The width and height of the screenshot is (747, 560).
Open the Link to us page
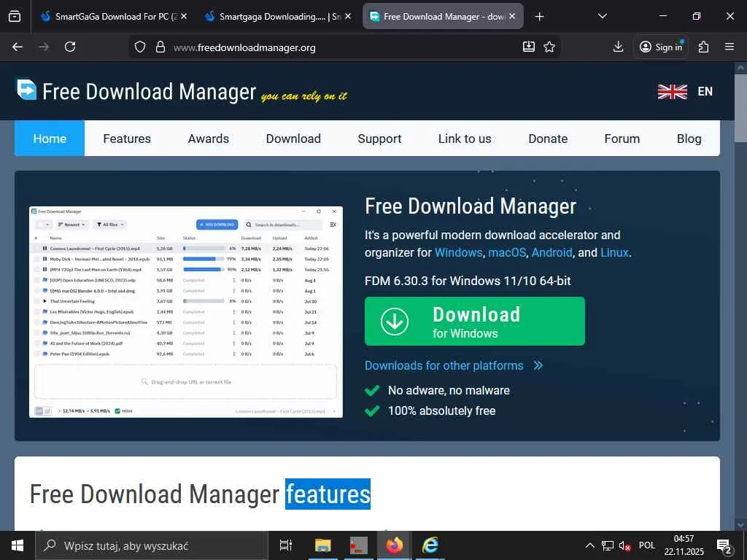[x=465, y=139]
